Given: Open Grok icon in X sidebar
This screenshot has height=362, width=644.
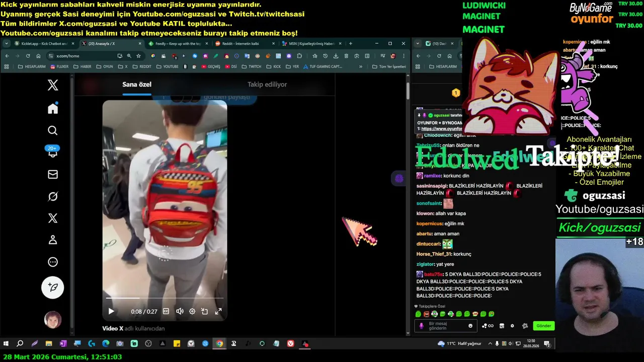Looking at the screenshot, I should (53, 197).
